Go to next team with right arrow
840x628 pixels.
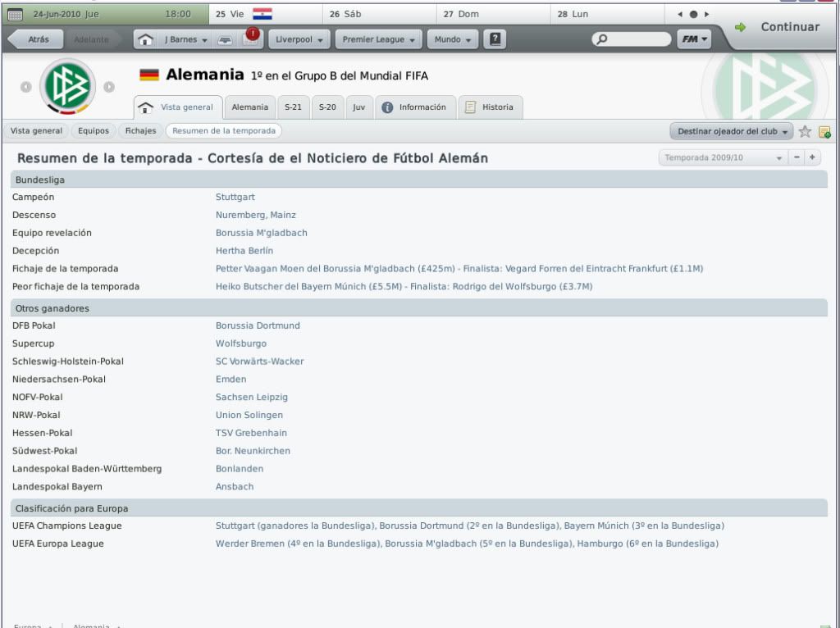click(x=109, y=87)
